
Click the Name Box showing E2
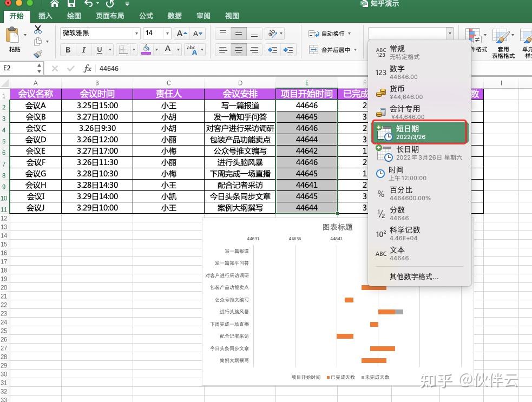pos(18,68)
